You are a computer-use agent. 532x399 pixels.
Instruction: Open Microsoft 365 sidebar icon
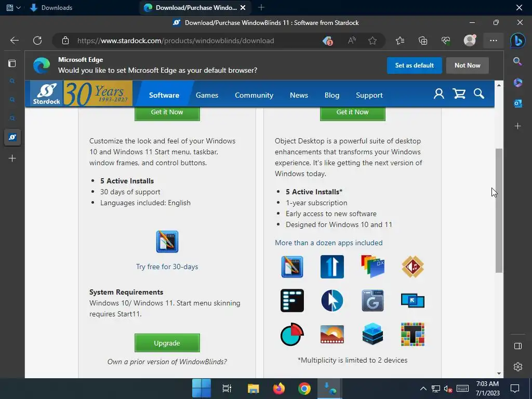pos(518,83)
